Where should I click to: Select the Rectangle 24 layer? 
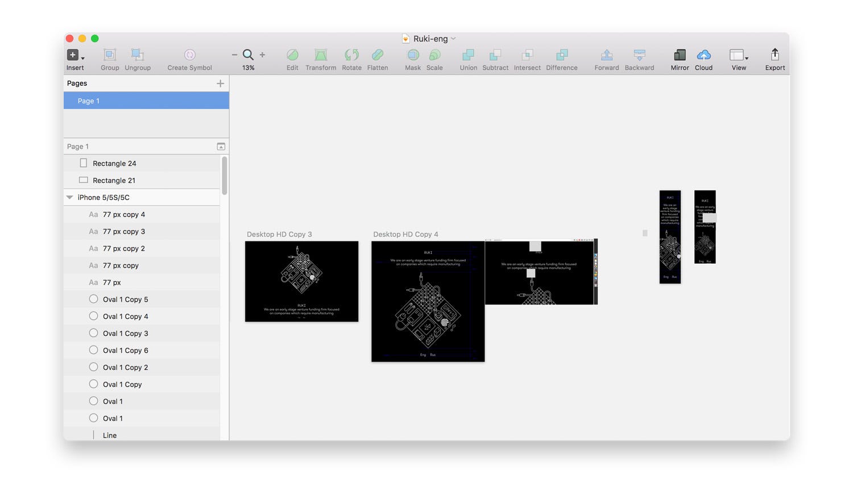point(142,163)
